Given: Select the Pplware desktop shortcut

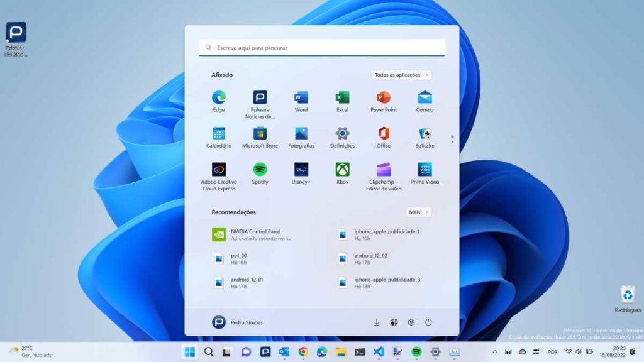Looking at the screenshot, I should (x=16, y=39).
